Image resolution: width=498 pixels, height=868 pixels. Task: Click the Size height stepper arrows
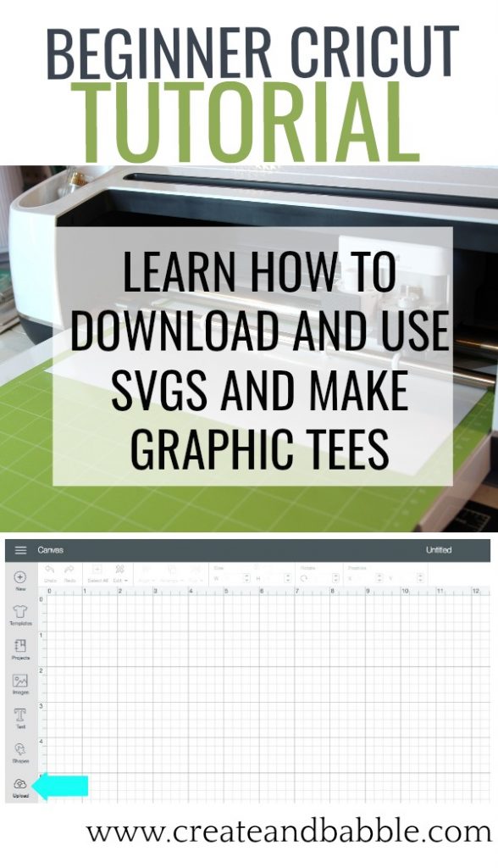coord(288,578)
